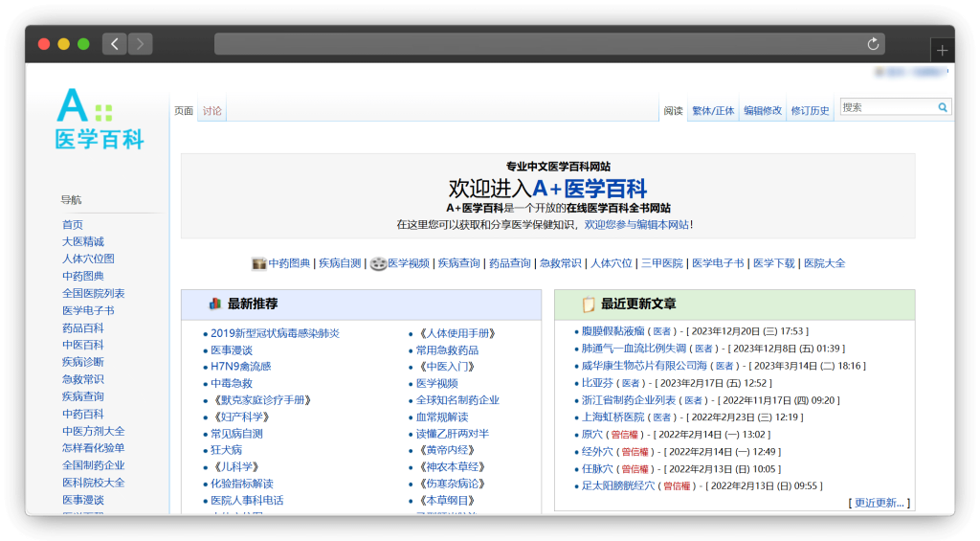Open 药品查询 in the top link row
The height and width of the screenshot is (541, 980).
[509, 263]
